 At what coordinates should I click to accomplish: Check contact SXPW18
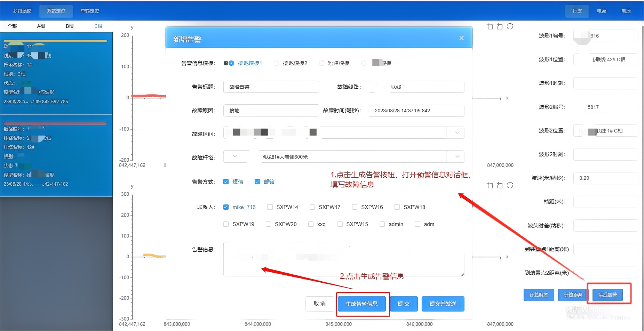coord(397,207)
